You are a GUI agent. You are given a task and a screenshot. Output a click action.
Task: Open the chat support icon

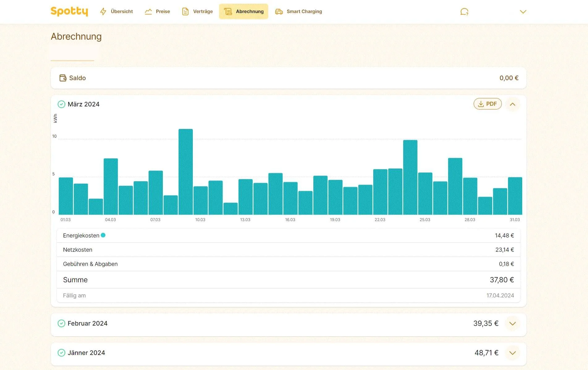[x=464, y=12]
